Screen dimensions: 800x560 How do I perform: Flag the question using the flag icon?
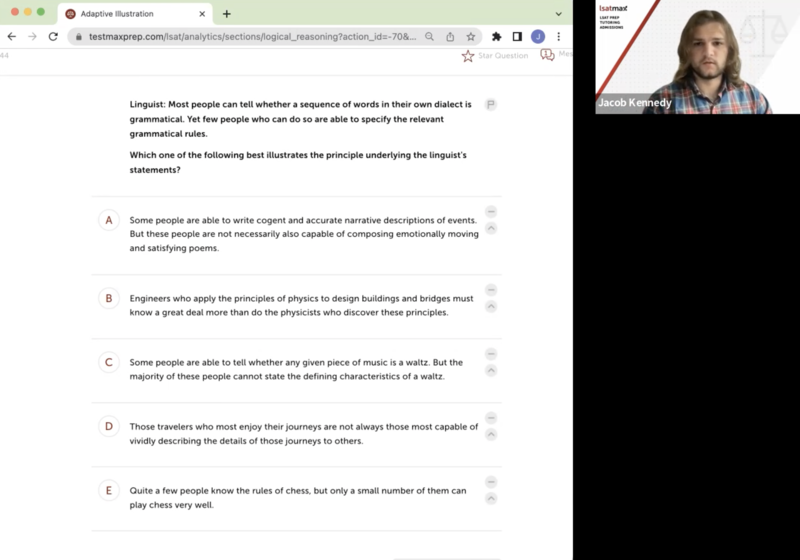[x=490, y=104]
